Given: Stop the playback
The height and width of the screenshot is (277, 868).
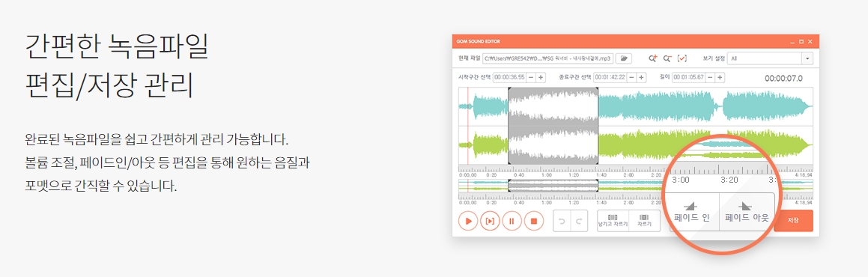Looking at the screenshot, I should [x=534, y=221].
